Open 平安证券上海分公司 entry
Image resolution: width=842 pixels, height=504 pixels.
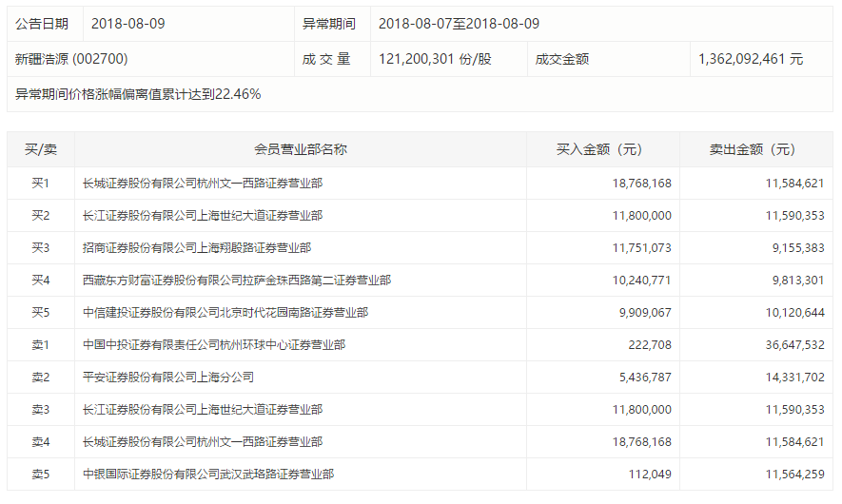pos(168,377)
